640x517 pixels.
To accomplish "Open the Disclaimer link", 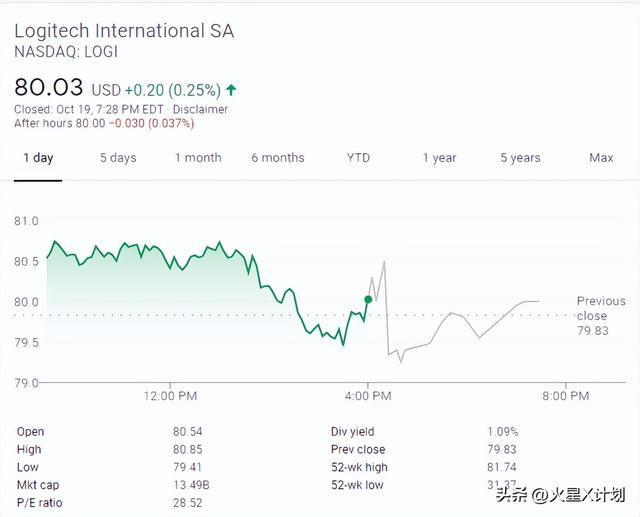I will click(200, 109).
